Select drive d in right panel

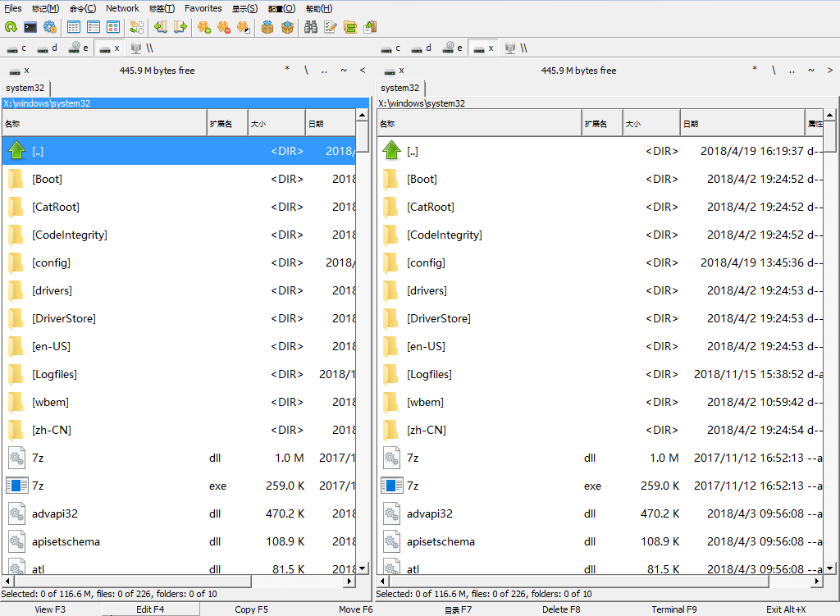tap(422, 48)
